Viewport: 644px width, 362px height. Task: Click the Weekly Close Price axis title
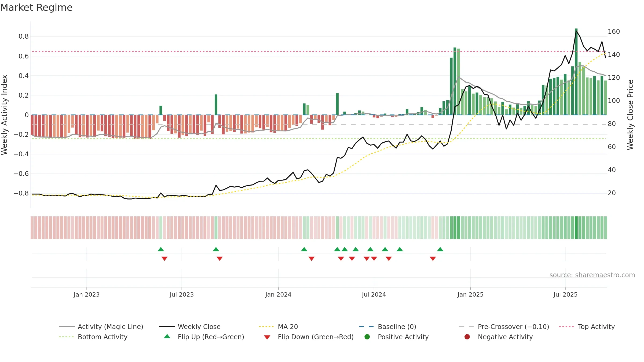coord(630,115)
